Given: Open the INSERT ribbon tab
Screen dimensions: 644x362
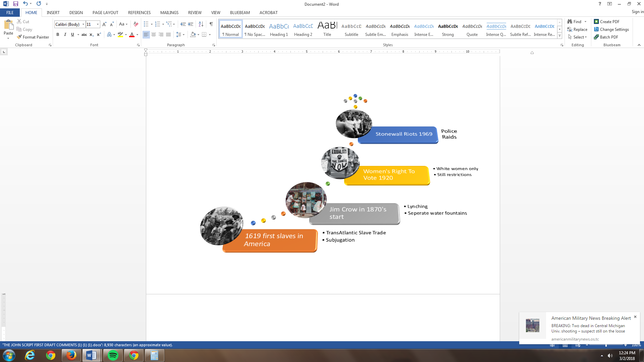Looking at the screenshot, I should [53, 13].
